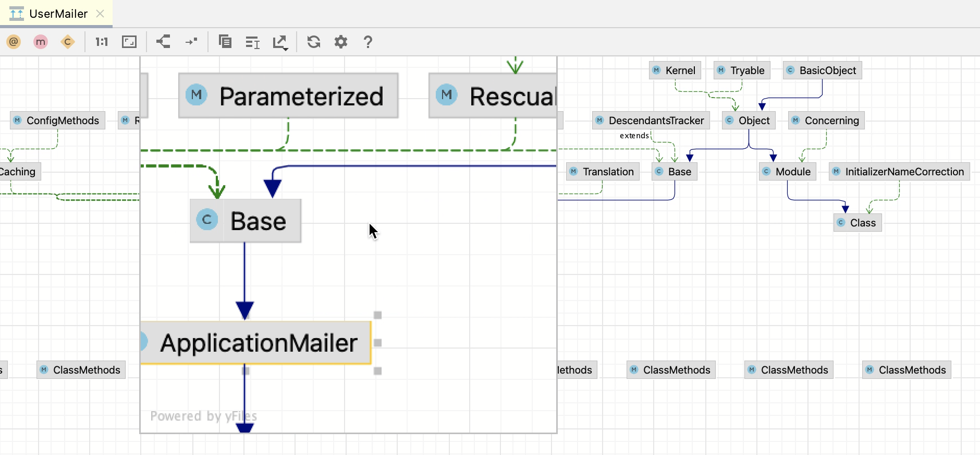Image resolution: width=980 pixels, height=455 pixels.
Task: Click the Route Edges icon
Action: (191, 42)
